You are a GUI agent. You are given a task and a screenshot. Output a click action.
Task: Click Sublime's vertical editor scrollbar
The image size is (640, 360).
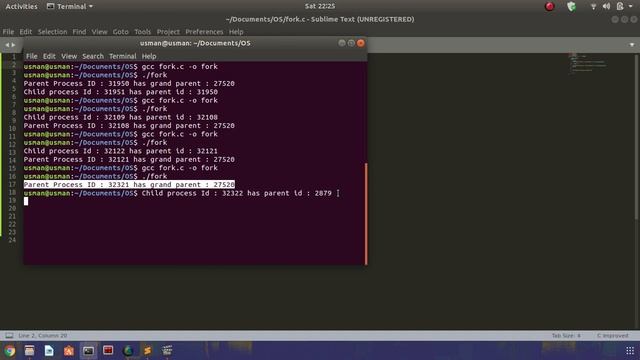point(636,137)
